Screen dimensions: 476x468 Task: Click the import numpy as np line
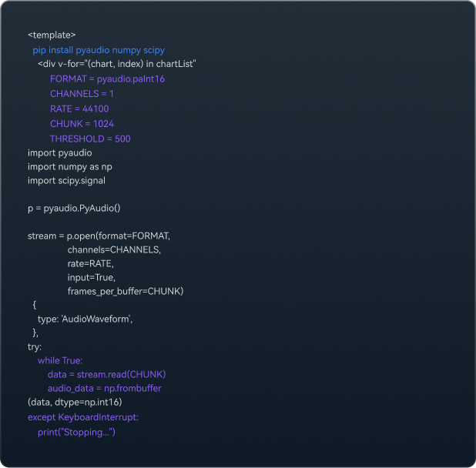click(70, 167)
